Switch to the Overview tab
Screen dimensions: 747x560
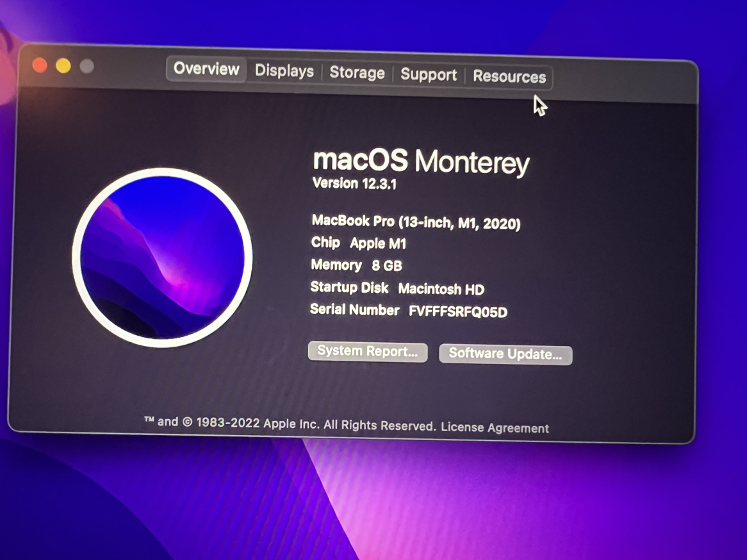[x=206, y=69]
